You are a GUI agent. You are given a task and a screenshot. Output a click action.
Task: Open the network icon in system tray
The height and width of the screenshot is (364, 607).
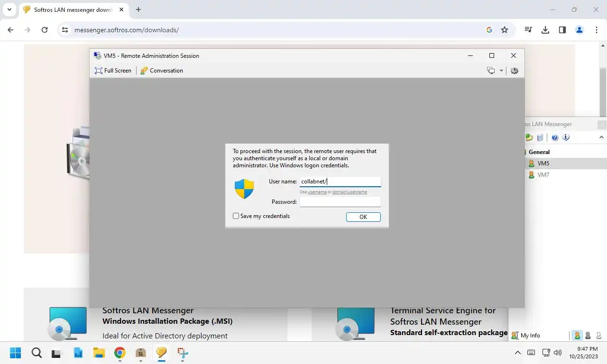(x=546, y=353)
